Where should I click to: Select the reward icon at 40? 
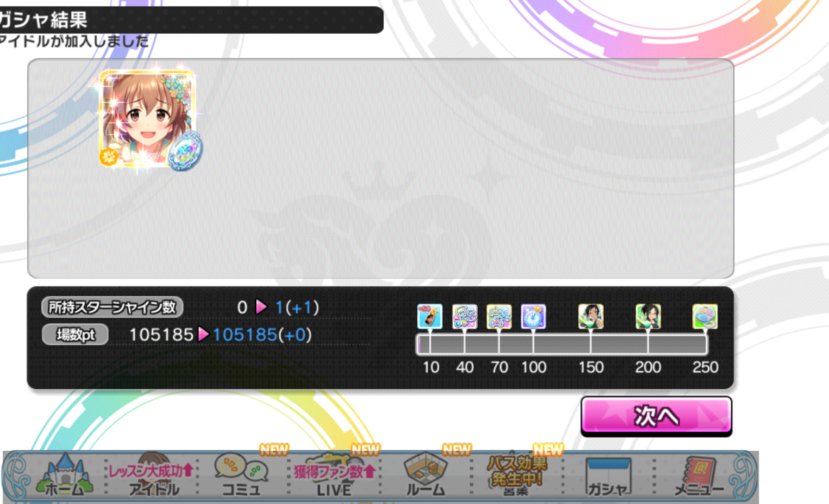click(x=464, y=316)
